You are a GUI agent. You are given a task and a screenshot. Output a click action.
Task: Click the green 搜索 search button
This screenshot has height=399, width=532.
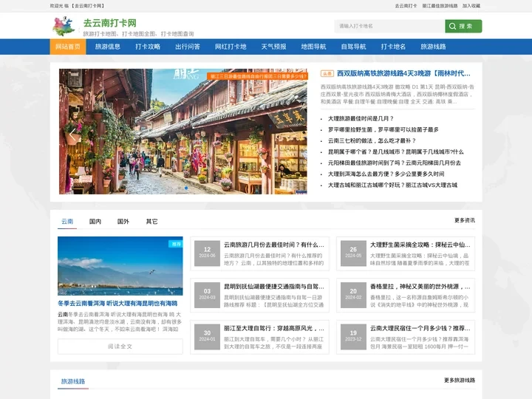(x=463, y=26)
